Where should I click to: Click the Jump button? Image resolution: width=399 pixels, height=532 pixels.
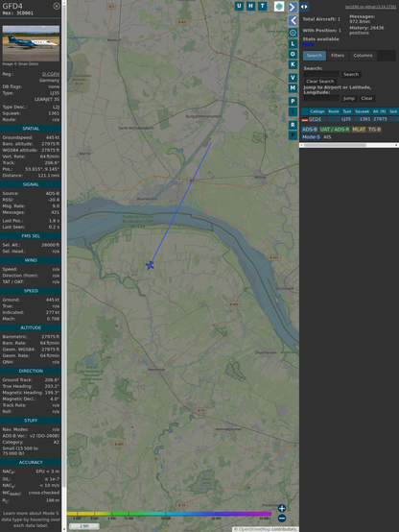click(x=349, y=98)
